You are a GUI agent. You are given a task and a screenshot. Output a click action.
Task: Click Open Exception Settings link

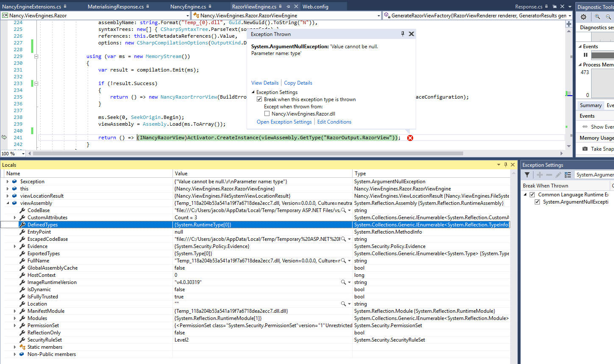284,122
